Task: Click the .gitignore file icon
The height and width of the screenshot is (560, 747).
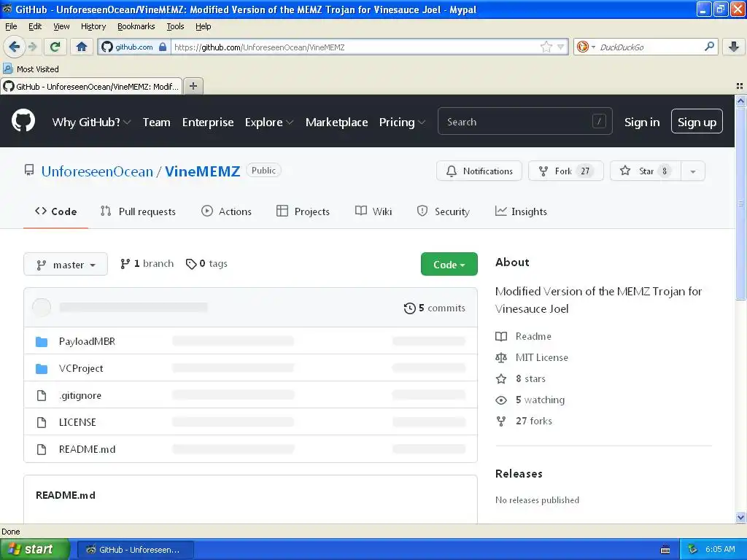Action: click(x=42, y=395)
